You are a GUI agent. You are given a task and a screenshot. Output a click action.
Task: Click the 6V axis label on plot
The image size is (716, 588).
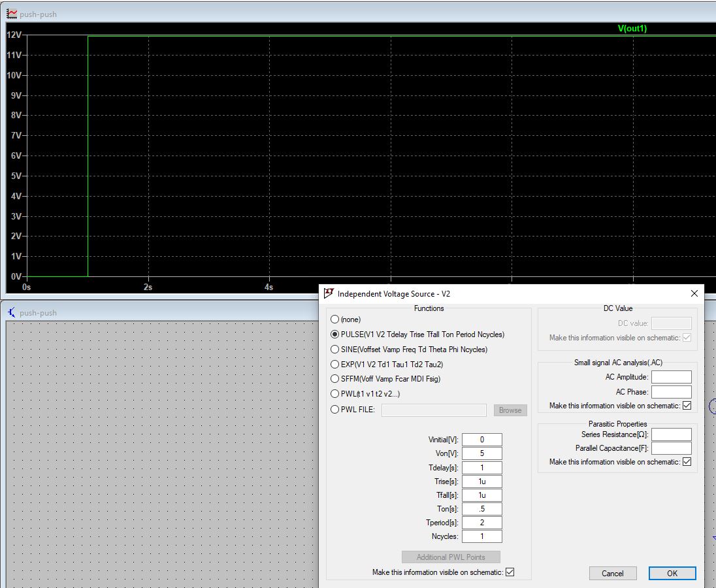[16, 155]
